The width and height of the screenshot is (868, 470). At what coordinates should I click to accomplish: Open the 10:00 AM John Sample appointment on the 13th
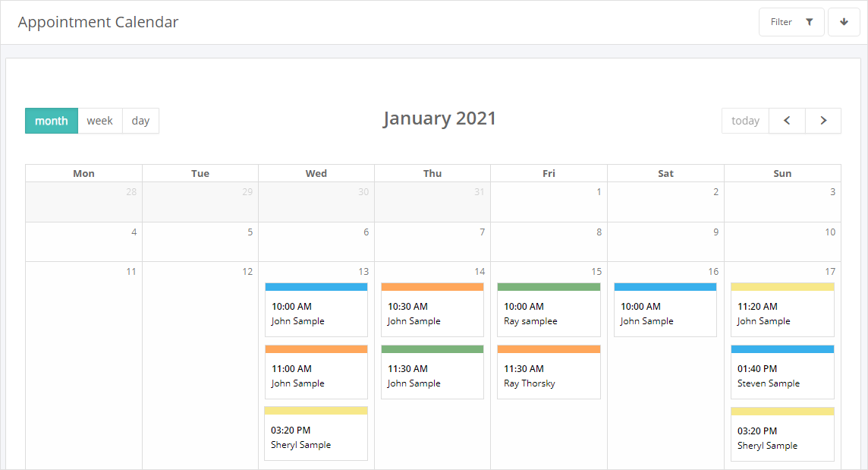316,314
